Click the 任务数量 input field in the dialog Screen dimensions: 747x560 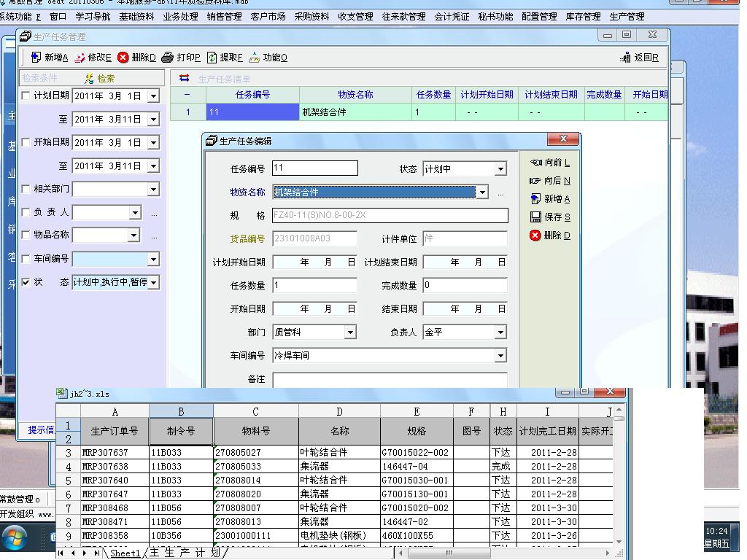314,285
